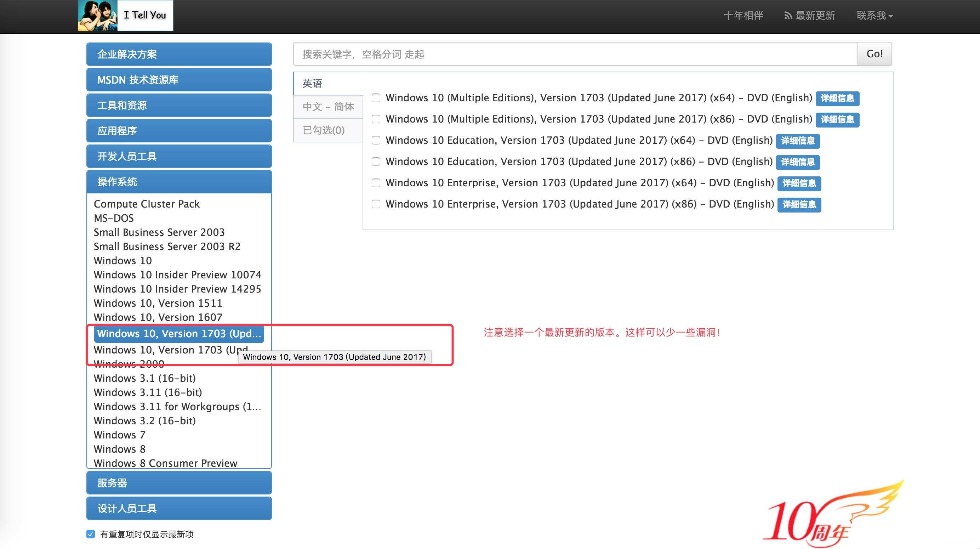The width and height of the screenshot is (980, 549).
Task: Check Windows 10 Education x86 DVD
Action: pyautogui.click(x=376, y=162)
